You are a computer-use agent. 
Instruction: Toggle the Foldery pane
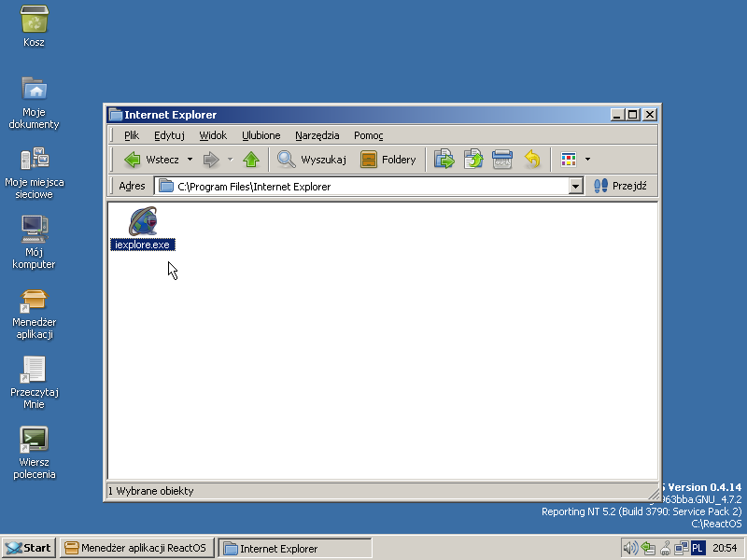388,160
